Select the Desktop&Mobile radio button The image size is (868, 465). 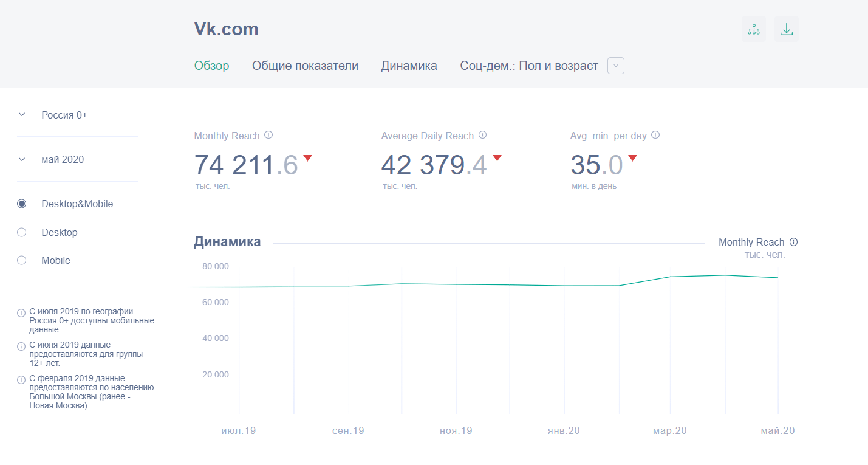pos(22,204)
